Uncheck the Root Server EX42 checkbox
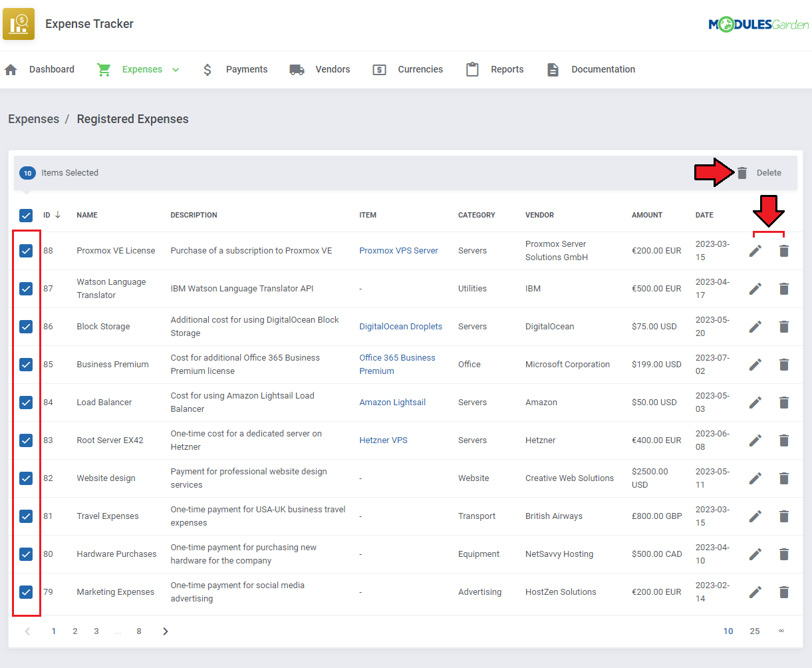812x668 pixels. coord(26,440)
